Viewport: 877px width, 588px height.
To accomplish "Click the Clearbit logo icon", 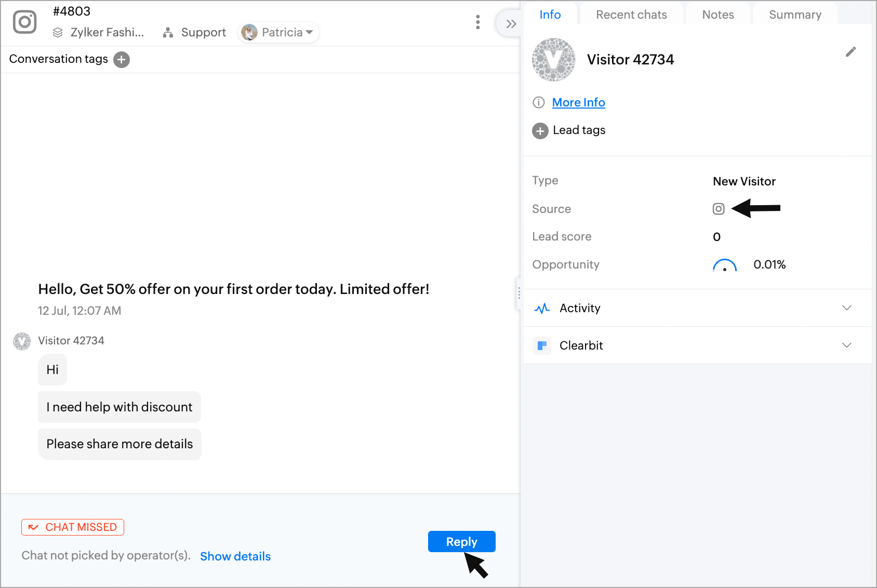I will 542,345.
